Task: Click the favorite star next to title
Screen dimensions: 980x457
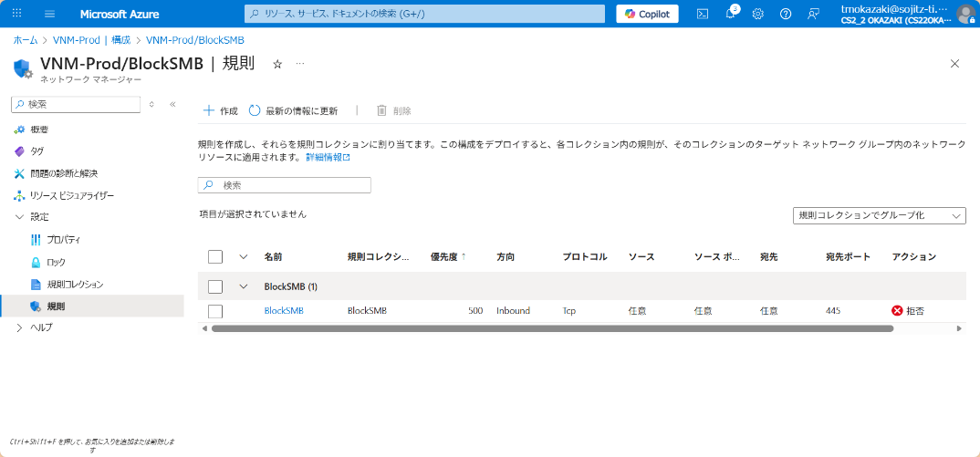Action: tap(277, 64)
